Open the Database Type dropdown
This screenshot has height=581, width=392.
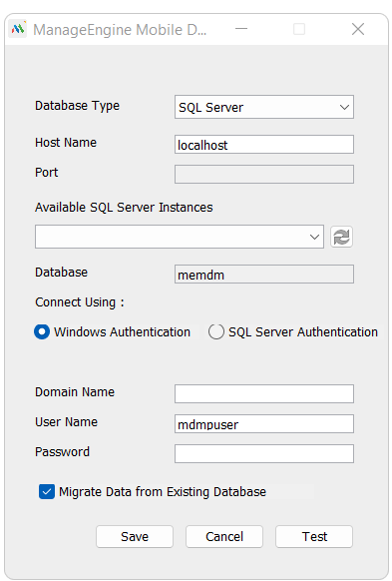pyautogui.click(x=264, y=107)
